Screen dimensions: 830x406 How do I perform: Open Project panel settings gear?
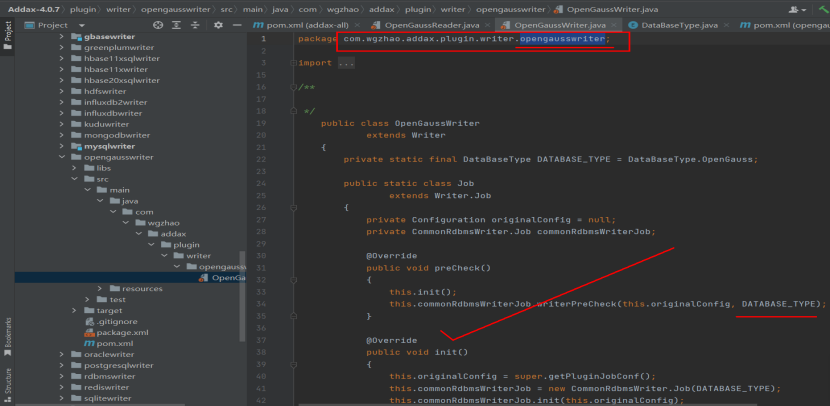click(218, 25)
